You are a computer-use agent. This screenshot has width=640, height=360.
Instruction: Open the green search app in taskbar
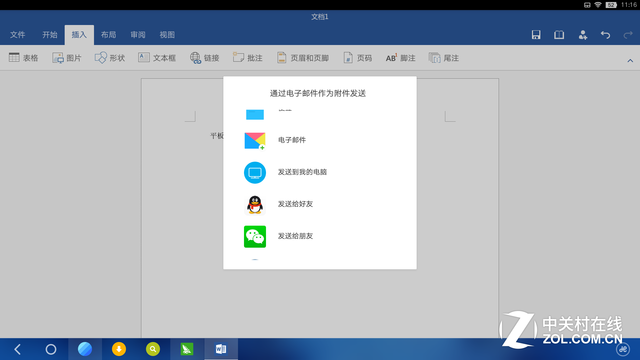coord(153,349)
